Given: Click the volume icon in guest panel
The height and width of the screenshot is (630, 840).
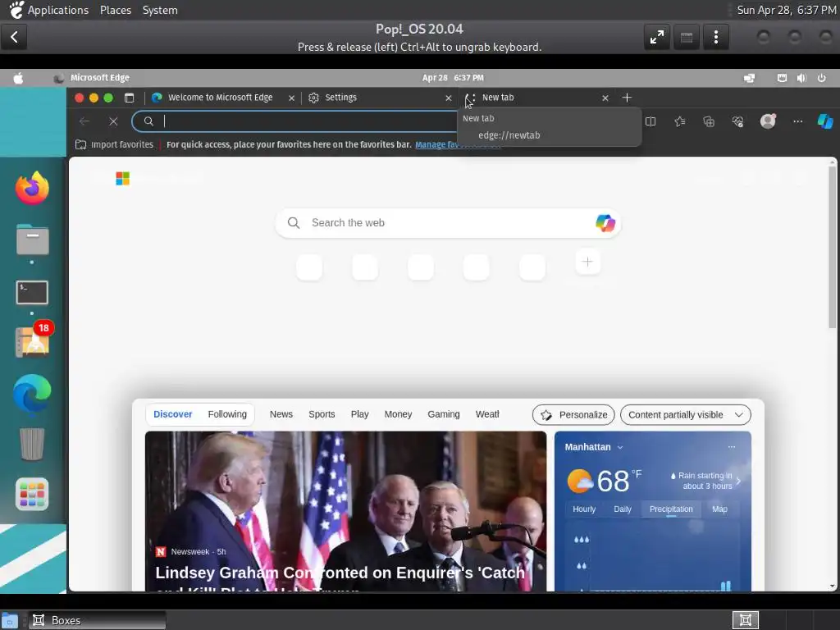Looking at the screenshot, I should (x=801, y=78).
